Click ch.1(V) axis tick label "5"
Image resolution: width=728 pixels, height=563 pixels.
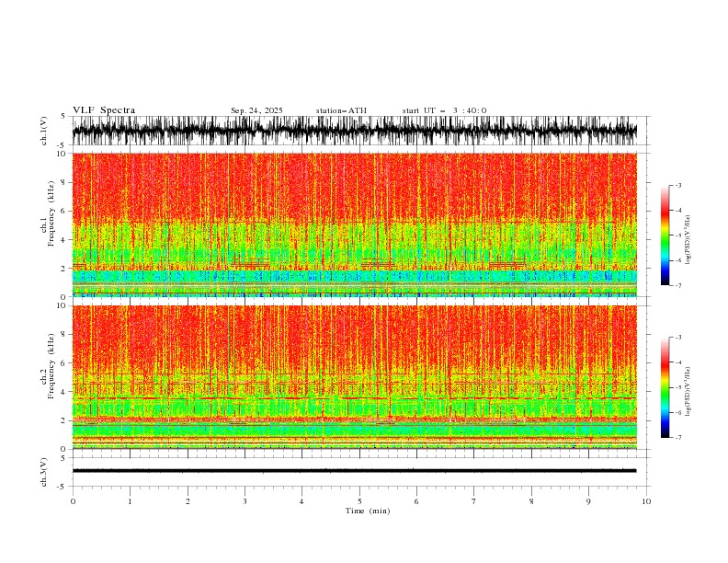pyautogui.click(x=64, y=117)
